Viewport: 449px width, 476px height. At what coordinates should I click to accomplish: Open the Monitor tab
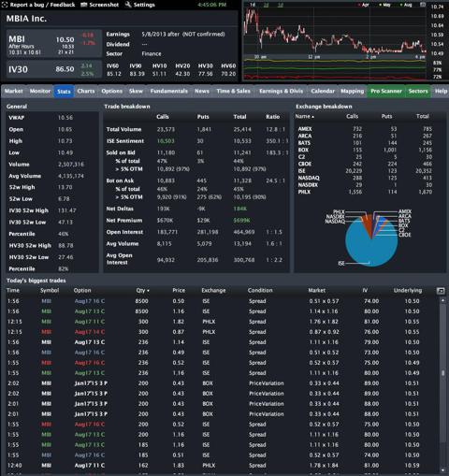click(x=40, y=91)
